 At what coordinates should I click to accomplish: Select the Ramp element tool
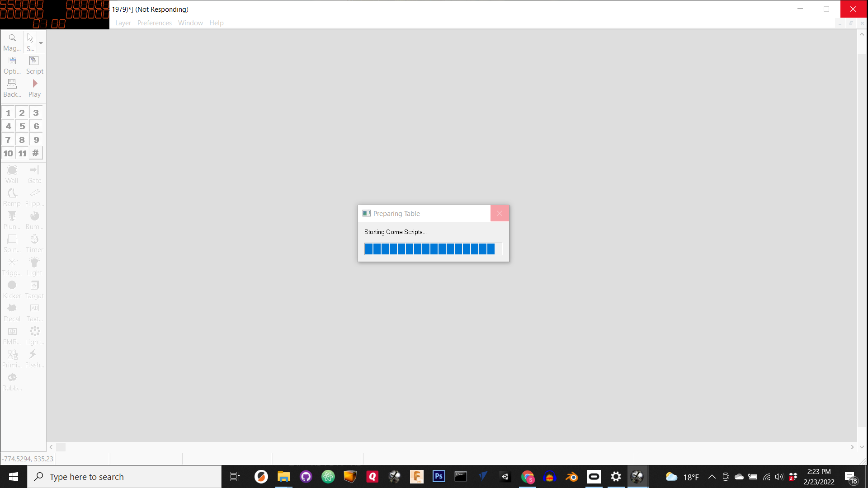(x=12, y=197)
